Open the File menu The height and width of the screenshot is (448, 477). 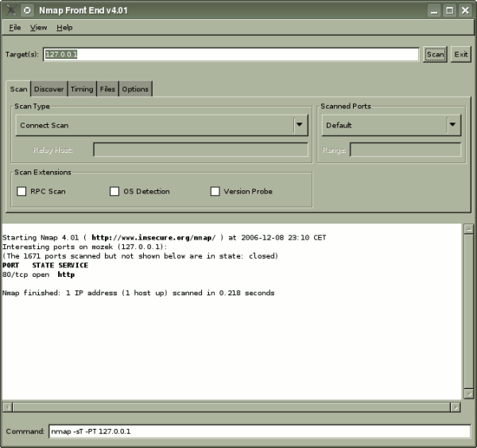click(15, 28)
